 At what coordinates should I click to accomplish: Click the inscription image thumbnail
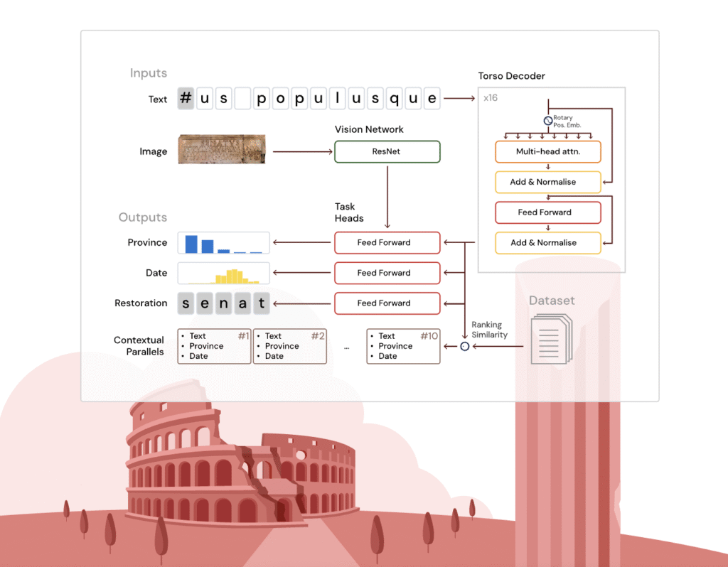click(221, 149)
